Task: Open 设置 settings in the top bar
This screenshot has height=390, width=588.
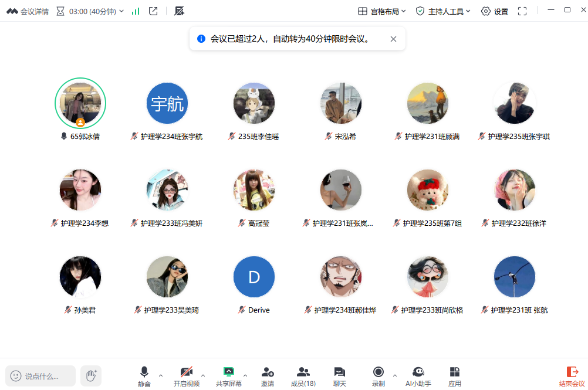Action: (x=494, y=11)
